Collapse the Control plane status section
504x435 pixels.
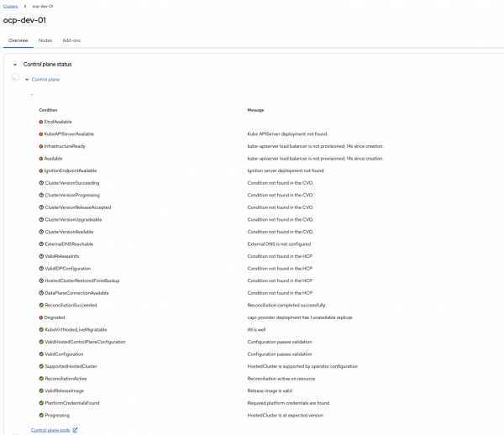click(x=15, y=65)
